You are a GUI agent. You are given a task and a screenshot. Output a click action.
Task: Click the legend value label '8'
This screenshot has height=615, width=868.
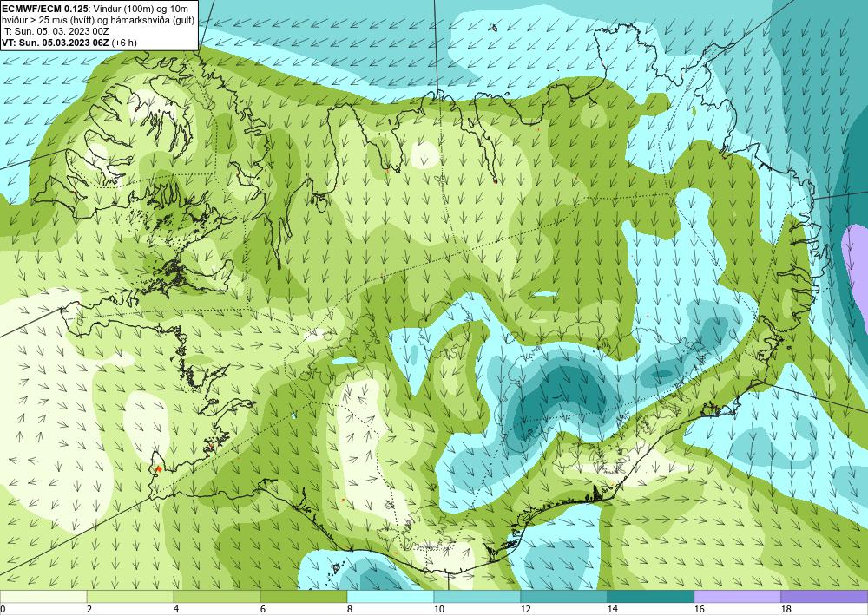point(349,610)
